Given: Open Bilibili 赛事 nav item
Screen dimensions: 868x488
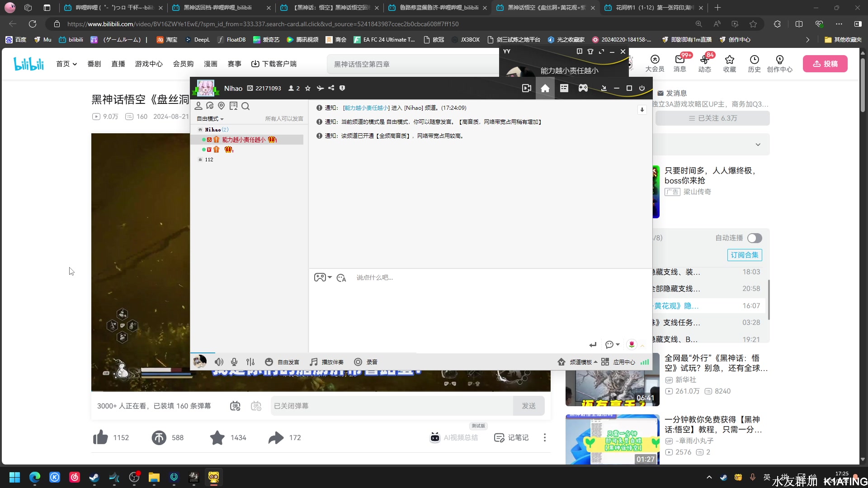Looking at the screenshot, I should point(234,64).
